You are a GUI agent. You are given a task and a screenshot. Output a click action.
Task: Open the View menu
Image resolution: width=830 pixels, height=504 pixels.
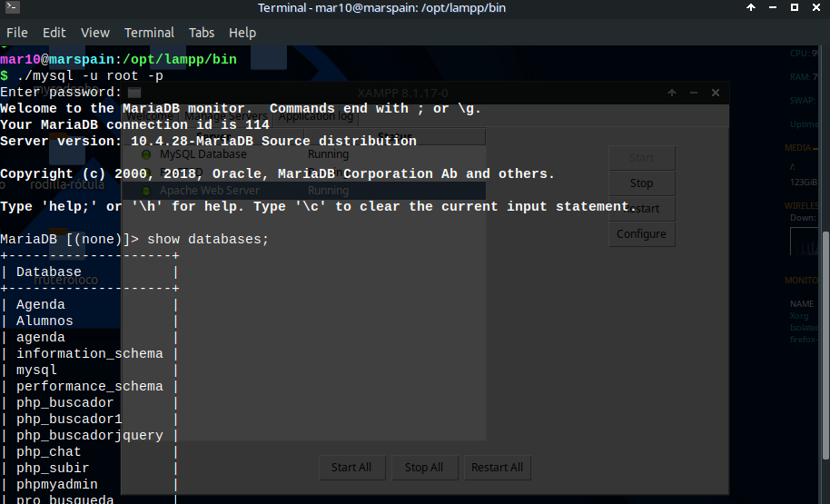(94, 32)
